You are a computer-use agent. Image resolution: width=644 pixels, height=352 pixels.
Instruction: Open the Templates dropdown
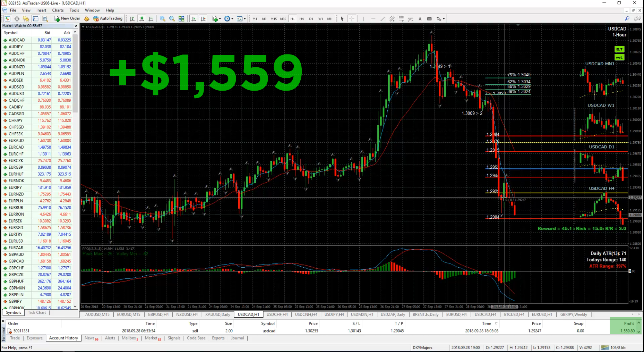[241, 19]
